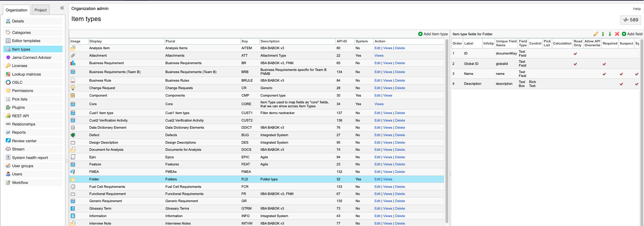Select the Generic Requirement row
This screenshot has height=226, width=644.
click(x=256, y=201)
